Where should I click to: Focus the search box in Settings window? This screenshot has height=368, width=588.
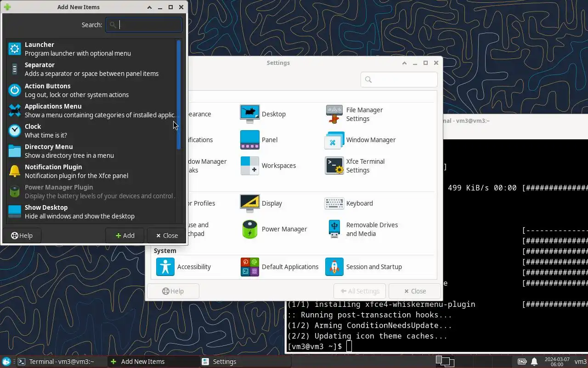(x=399, y=80)
